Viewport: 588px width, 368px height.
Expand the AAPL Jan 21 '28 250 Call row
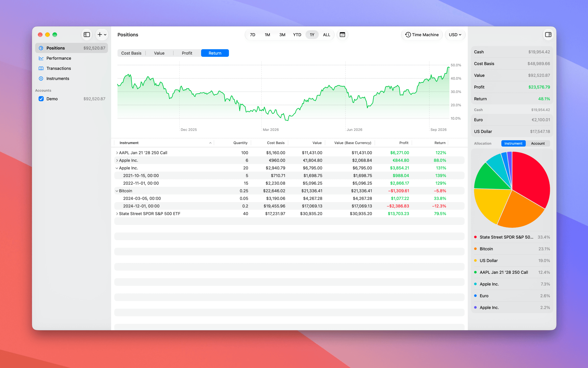click(x=117, y=153)
